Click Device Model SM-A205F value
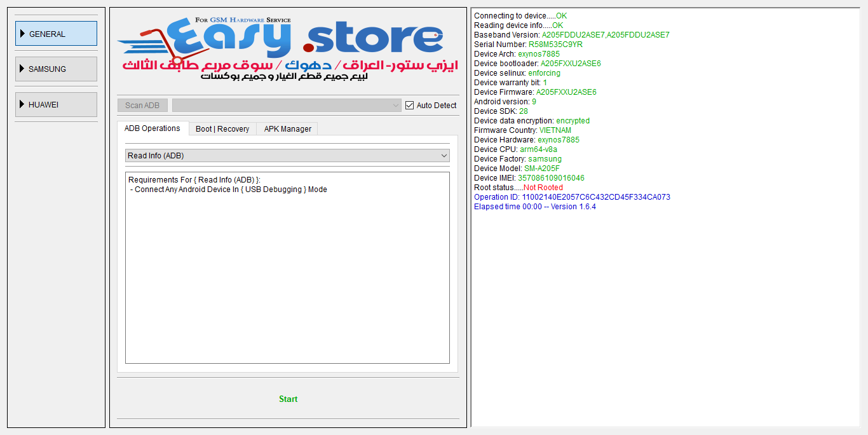The image size is (868, 435). click(x=542, y=169)
